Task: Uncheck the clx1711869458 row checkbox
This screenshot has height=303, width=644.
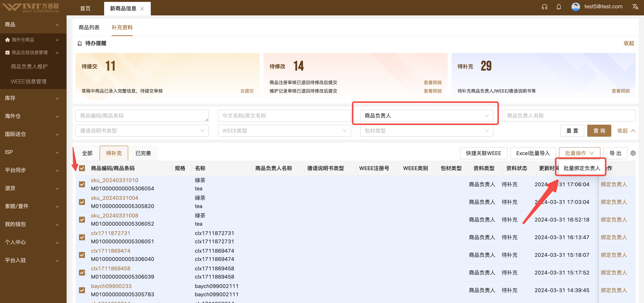Action: tap(82, 273)
